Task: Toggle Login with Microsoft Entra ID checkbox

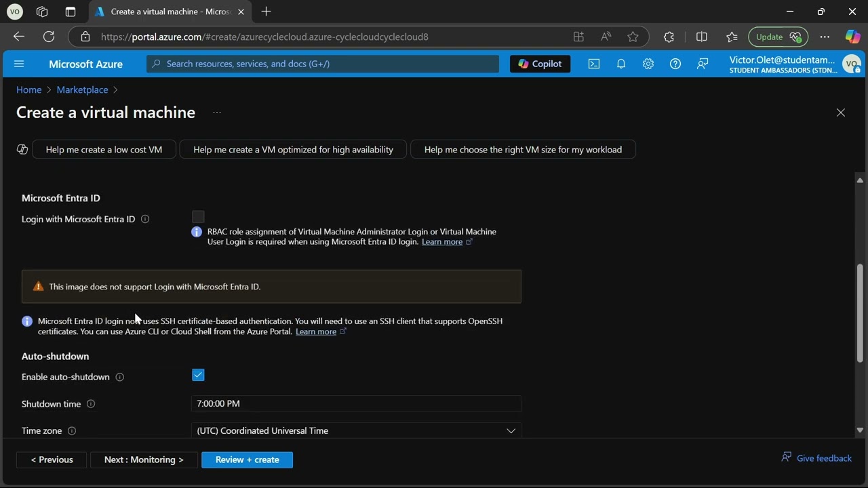Action: click(198, 217)
